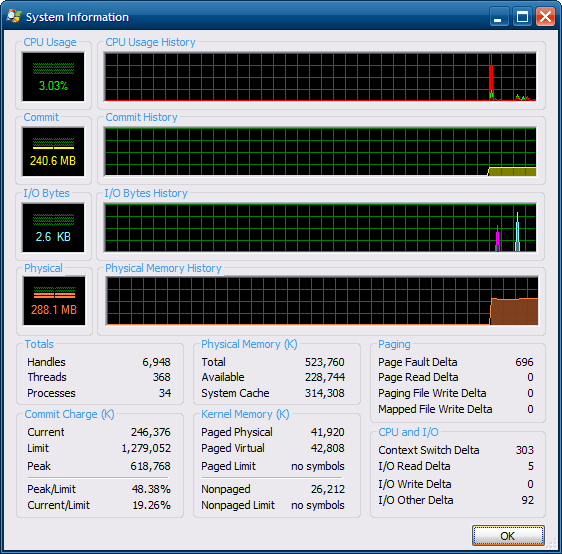This screenshot has width=562, height=554.
Task: Click the Paging File Write Delta label
Action: 432,393
